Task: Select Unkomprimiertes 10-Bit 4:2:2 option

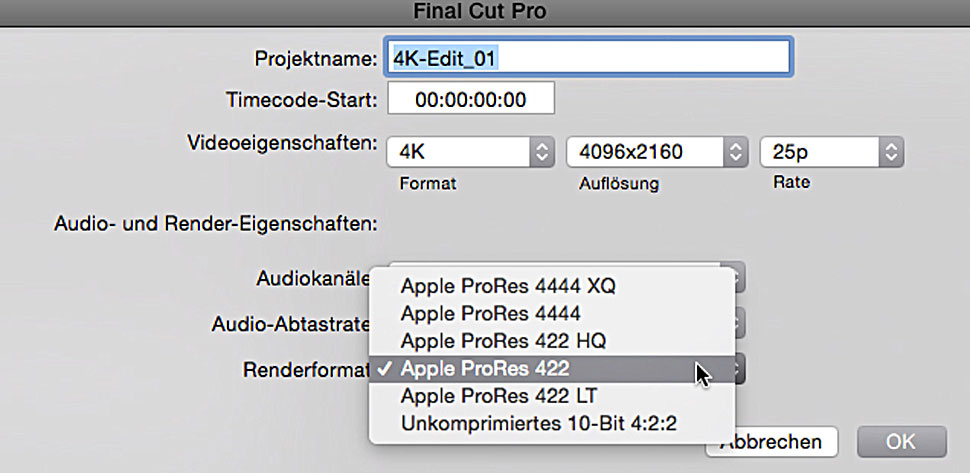Action: (539, 424)
